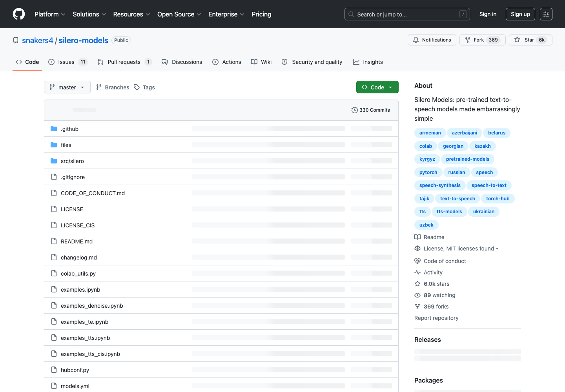Click the license scale icon
Image resolution: width=565 pixels, height=392 pixels.
[x=417, y=249]
